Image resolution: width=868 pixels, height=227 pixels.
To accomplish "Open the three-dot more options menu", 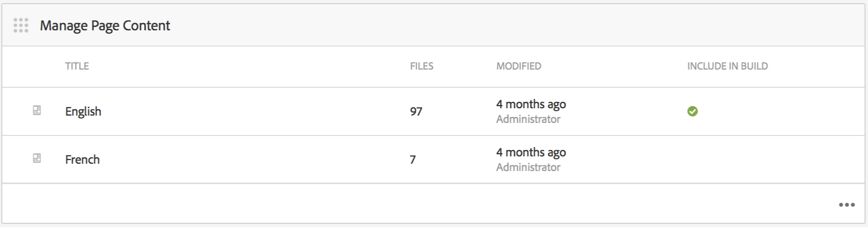I will click(847, 205).
